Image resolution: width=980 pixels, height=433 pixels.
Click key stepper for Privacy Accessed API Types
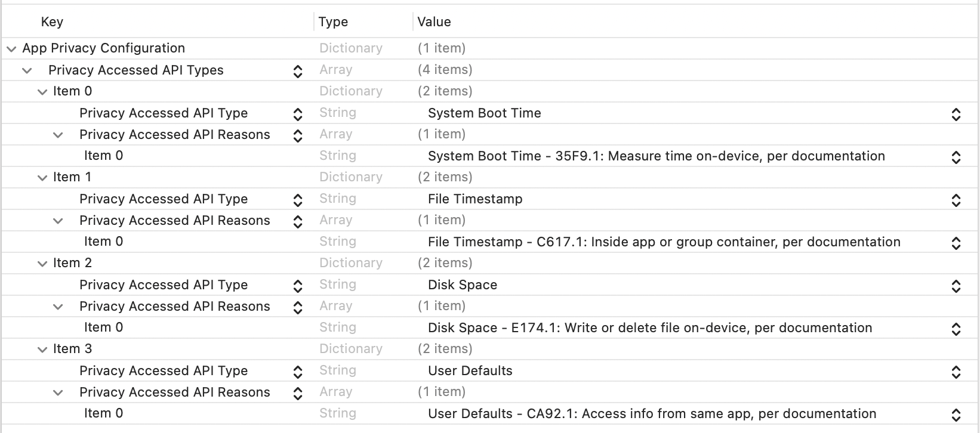[x=298, y=71]
